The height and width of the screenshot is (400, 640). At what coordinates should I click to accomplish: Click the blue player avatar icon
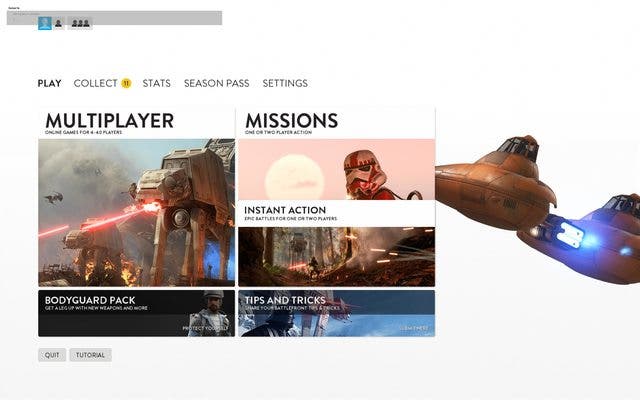coord(45,23)
